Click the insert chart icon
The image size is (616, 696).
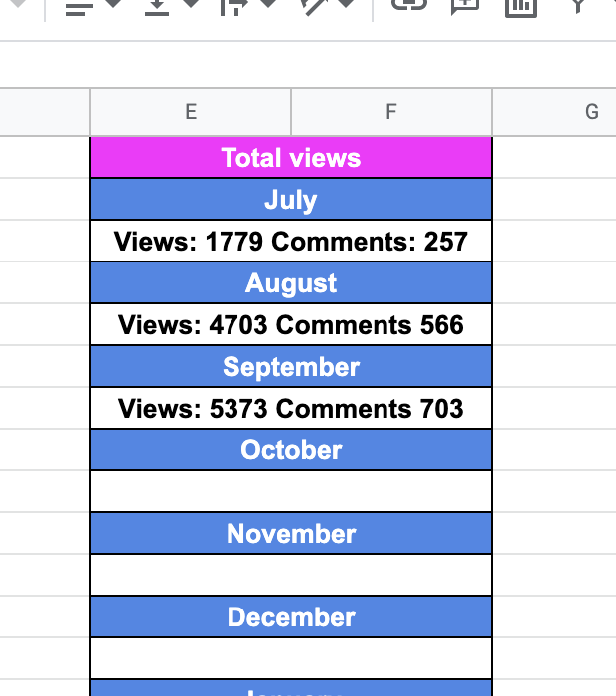click(x=520, y=6)
